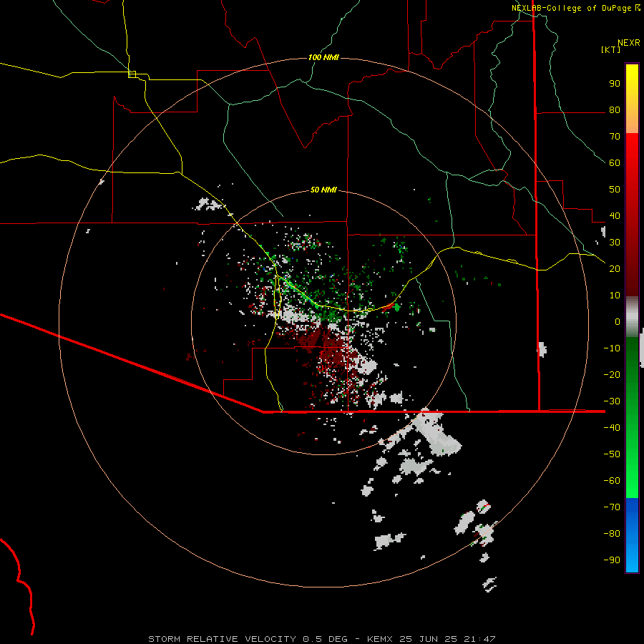Viewport: 644px width, 644px height.
Task: Click the -20 value on the velocity scale
Action: [612, 375]
